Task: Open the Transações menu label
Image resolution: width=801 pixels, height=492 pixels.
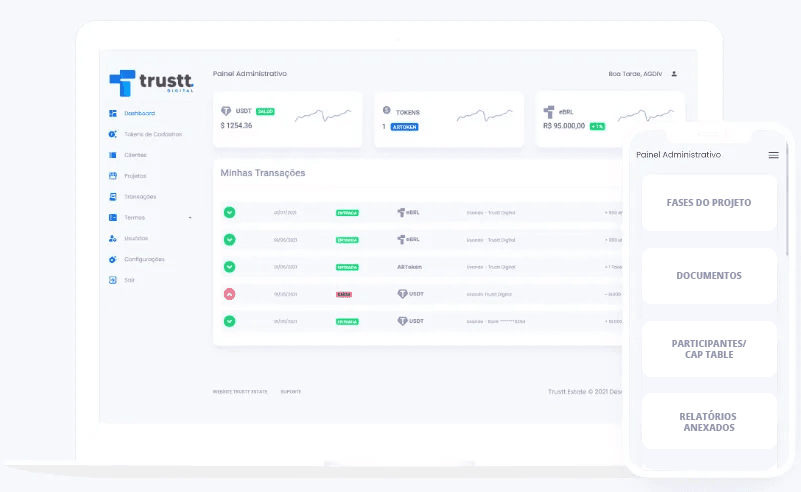Action: 140,197
